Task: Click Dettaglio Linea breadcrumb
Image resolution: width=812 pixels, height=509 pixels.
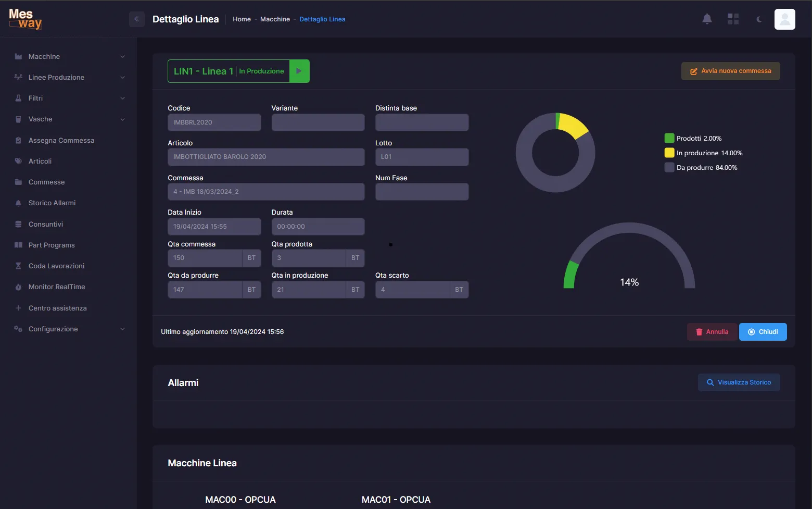Action: coord(322,19)
